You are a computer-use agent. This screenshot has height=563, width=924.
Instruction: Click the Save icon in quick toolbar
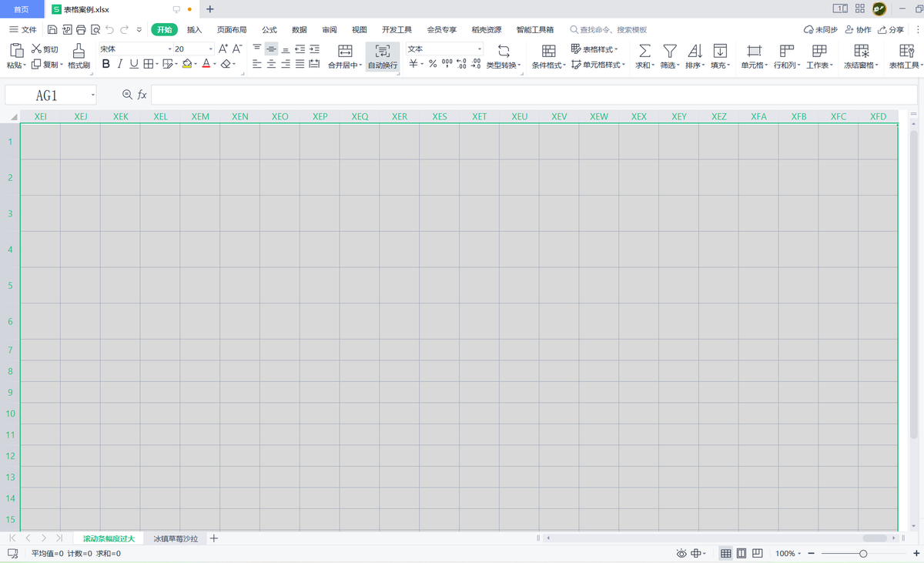click(x=52, y=30)
